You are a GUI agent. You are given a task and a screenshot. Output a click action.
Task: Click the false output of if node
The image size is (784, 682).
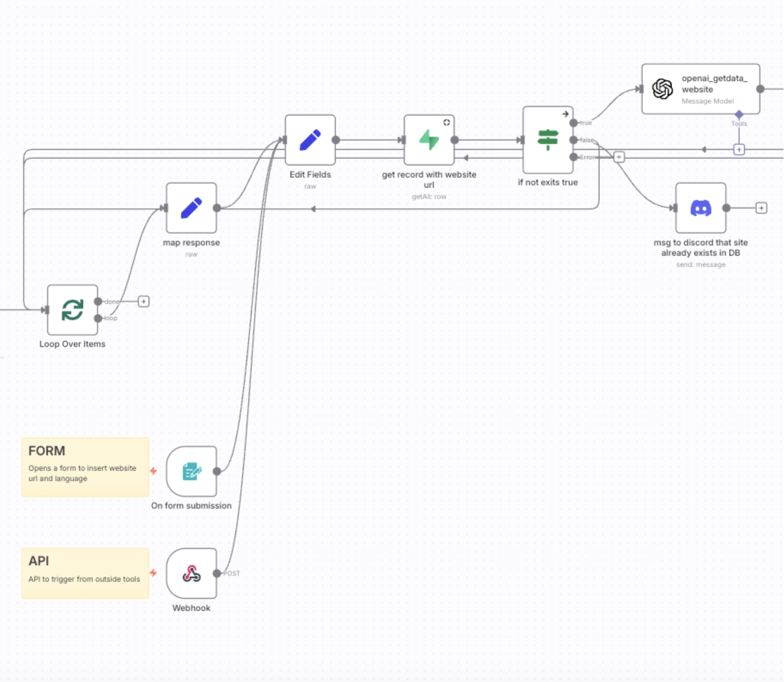573,140
